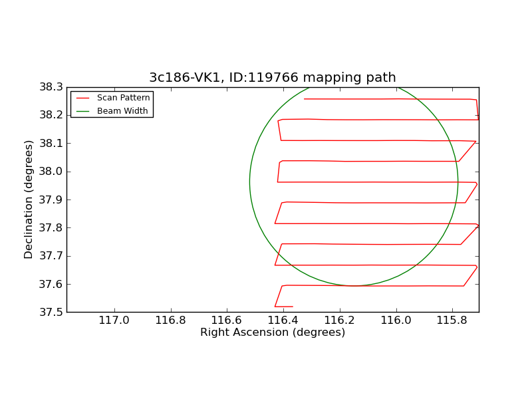Click the 116.8 right ascension tick label
532x399 pixels.
[170, 321]
